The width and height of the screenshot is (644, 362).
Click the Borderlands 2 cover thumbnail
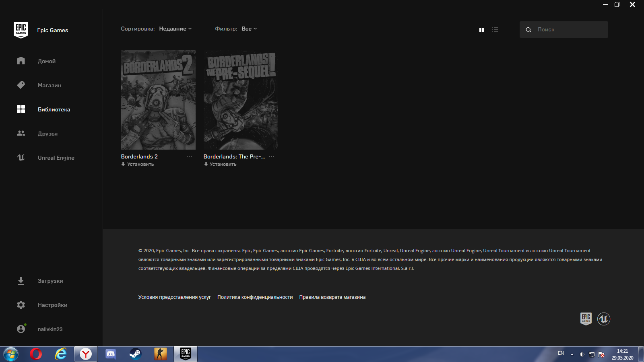[x=158, y=100]
